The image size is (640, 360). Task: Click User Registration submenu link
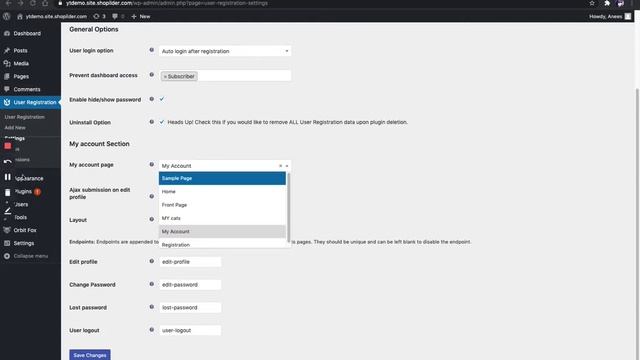click(x=24, y=117)
